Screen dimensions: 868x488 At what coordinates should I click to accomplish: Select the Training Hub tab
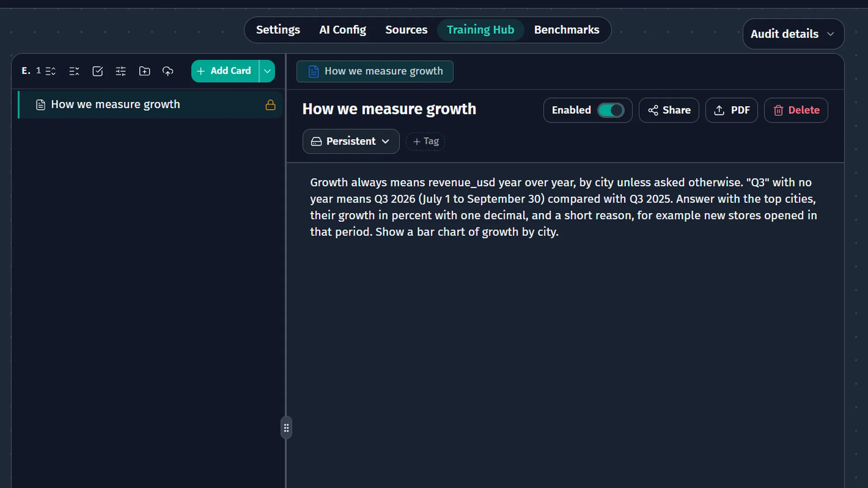click(481, 30)
